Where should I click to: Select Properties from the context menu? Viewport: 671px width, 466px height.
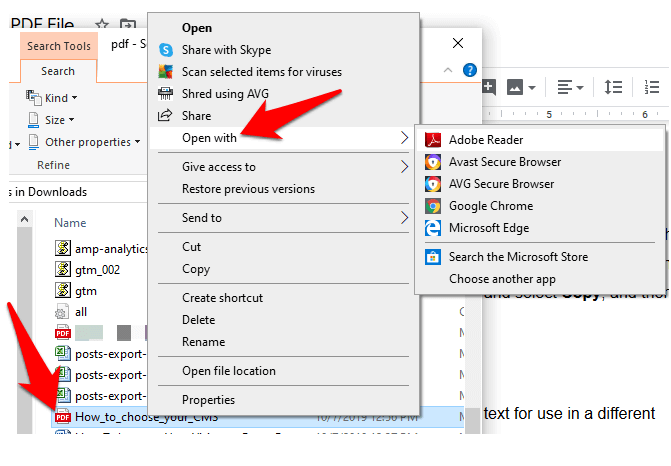tap(208, 400)
